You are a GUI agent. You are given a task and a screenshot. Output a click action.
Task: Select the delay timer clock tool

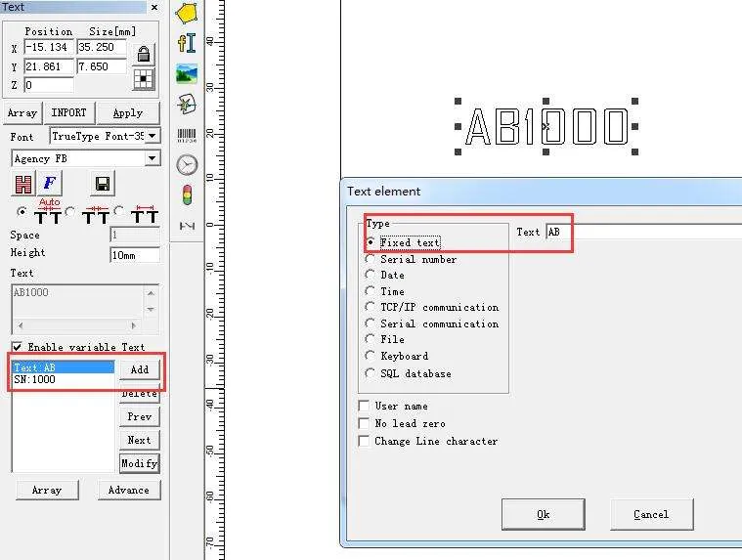187,165
